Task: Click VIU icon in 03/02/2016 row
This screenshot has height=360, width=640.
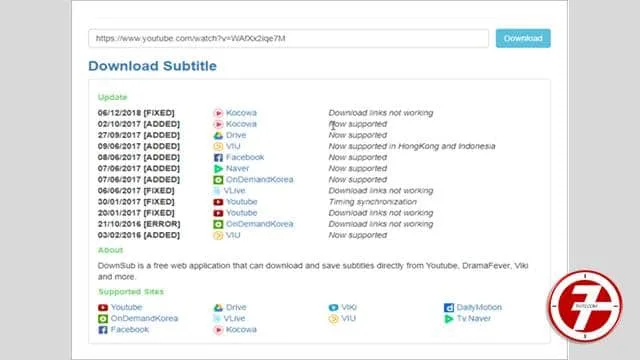Action: [218, 235]
